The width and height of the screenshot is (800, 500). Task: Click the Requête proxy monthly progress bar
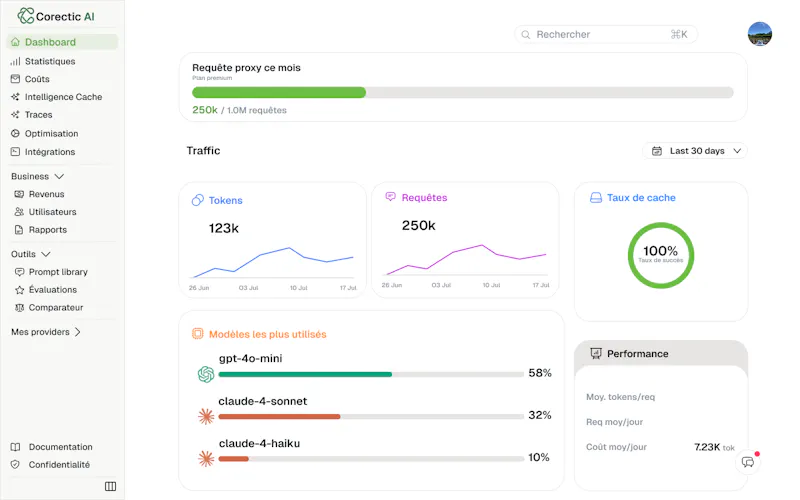tap(463, 92)
